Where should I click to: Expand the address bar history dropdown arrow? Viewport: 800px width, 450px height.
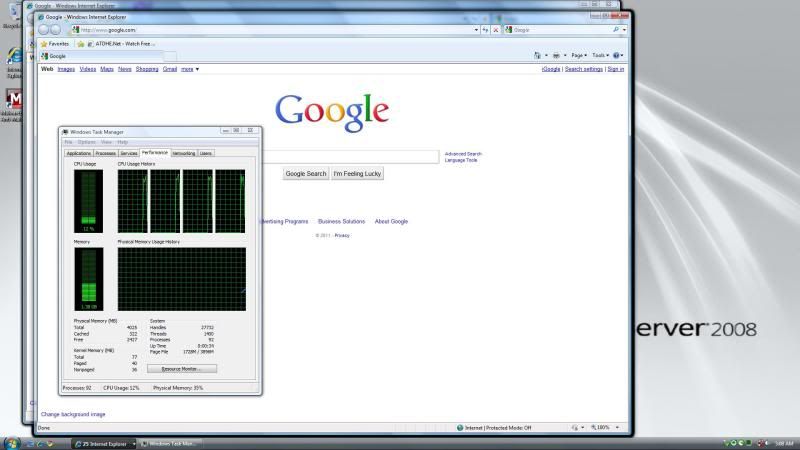pos(476,30)
